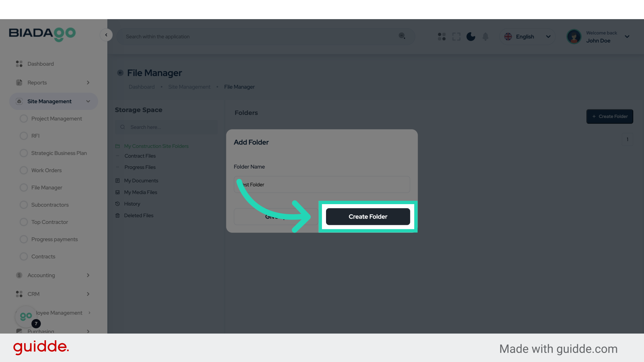Open My Media Files via its image icon
644x362 pixels.
[117, 192]
